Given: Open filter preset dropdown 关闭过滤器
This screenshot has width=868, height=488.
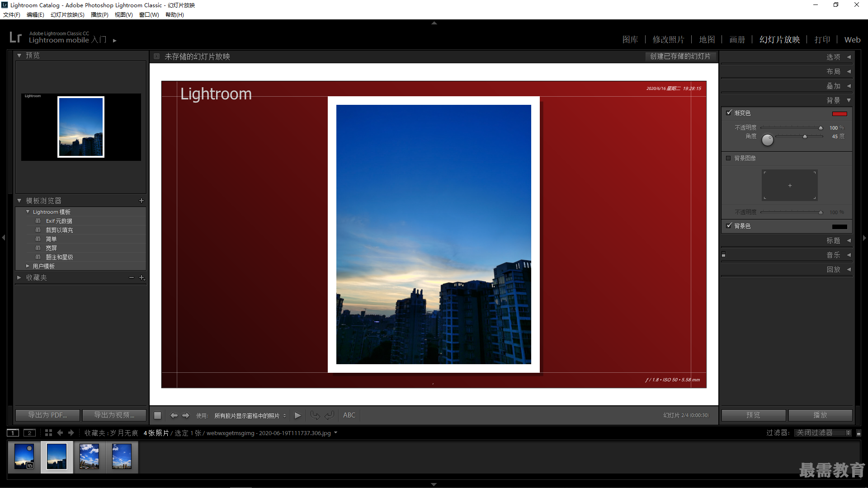Looking at the screenshot, I should pyautogui.click(x=823, y=433).
